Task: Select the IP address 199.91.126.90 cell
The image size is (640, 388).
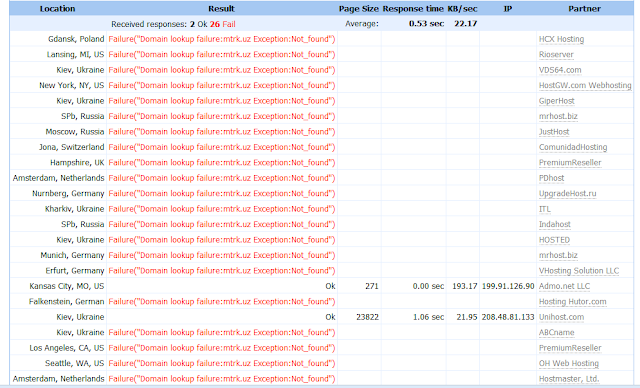Action: pos(508,286)
